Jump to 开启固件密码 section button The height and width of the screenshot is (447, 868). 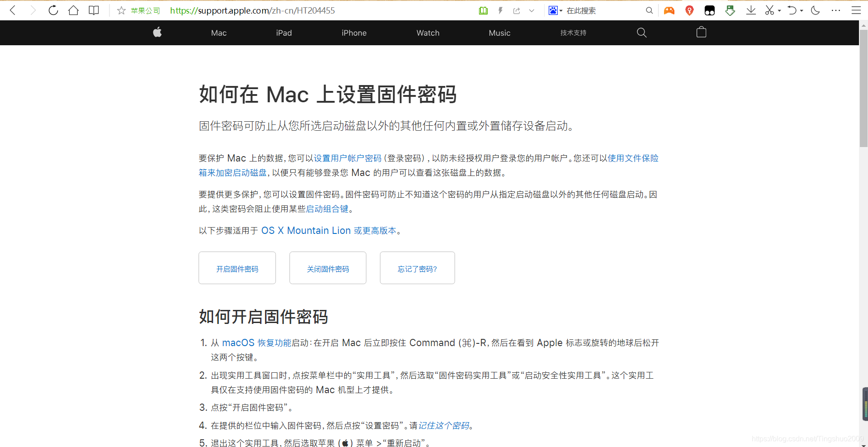point(237,268)
